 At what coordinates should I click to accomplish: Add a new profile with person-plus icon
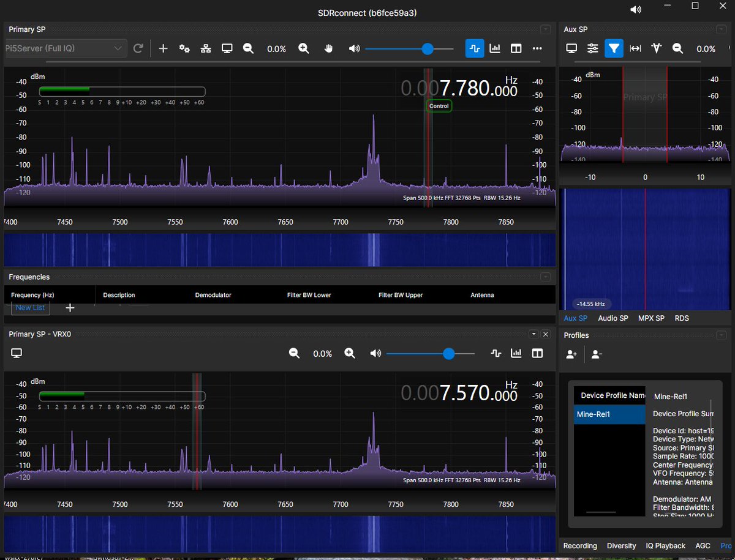(x=571, y=354)
